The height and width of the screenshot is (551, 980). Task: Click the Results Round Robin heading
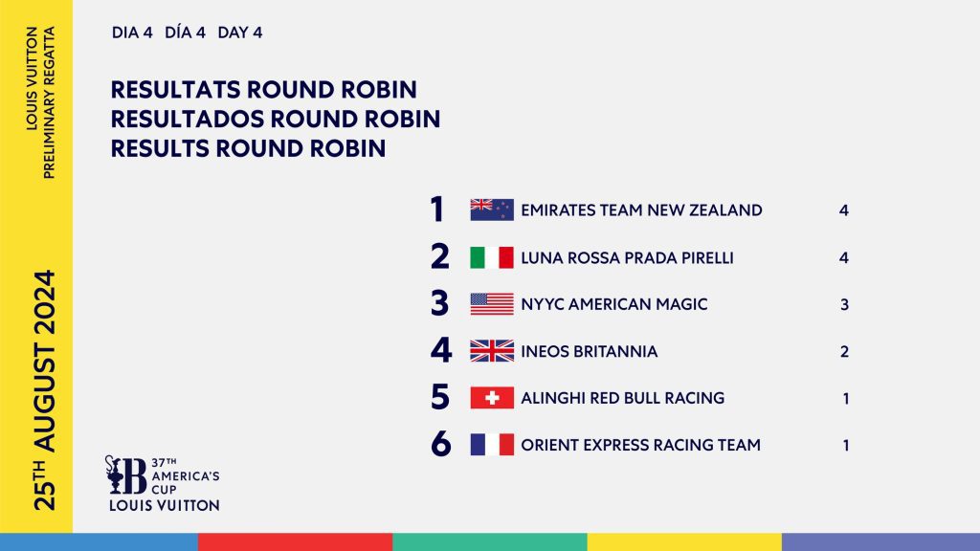[249, 149]
